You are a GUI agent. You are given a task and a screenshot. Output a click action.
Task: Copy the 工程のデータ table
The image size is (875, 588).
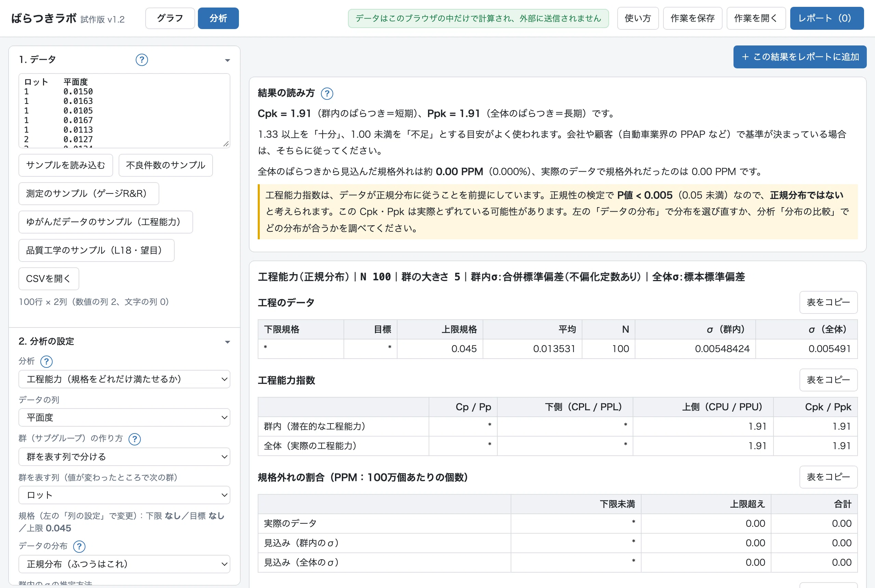click(x=828, y=302)
